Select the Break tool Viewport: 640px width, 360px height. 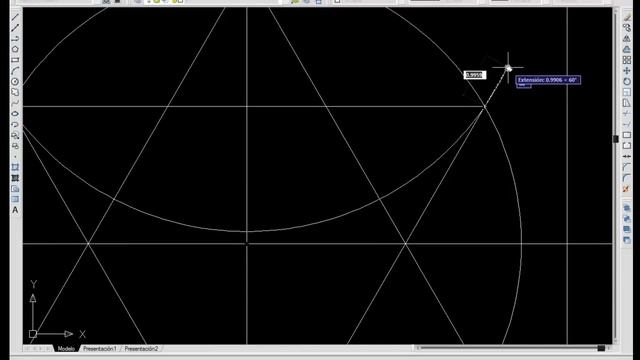tap(627, 145)
